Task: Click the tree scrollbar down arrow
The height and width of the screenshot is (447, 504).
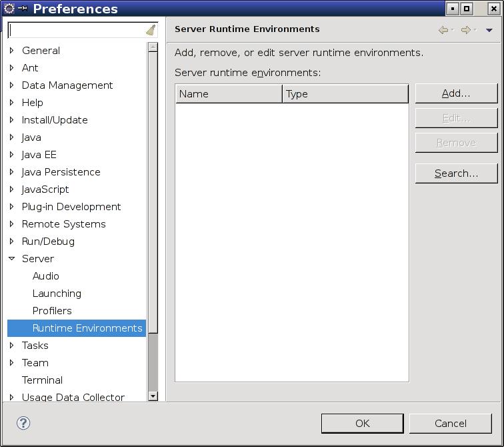Action: (153, 396)
